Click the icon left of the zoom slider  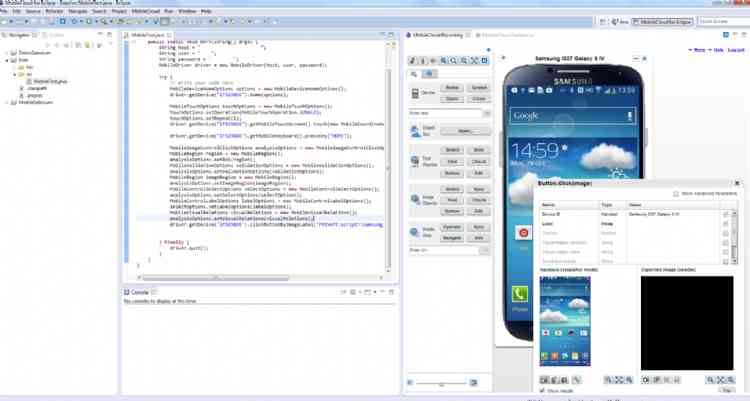[x=410, y=382]
